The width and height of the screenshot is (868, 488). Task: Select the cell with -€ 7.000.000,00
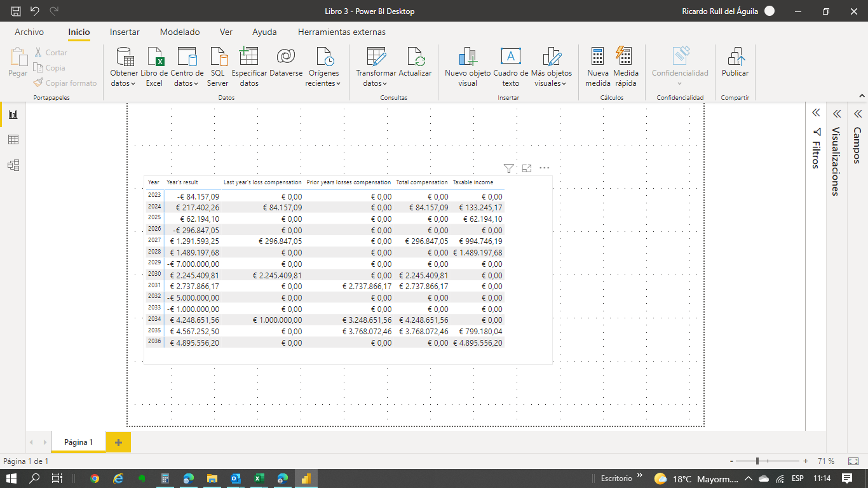click(x=193, y=264)
